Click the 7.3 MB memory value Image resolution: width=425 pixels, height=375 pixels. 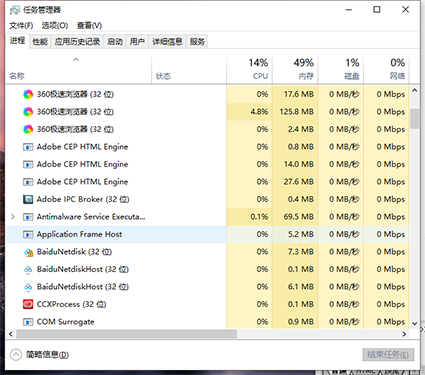(301, 252)
